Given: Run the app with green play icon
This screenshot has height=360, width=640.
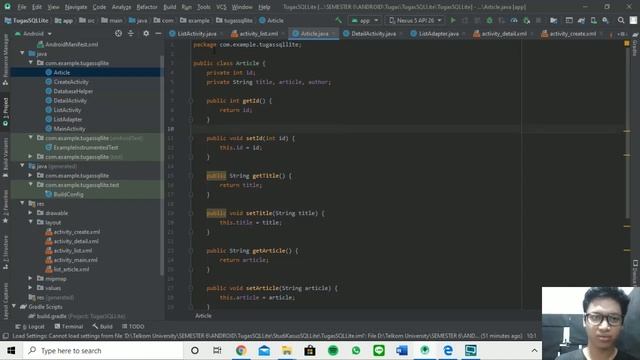Looking at the screenshot, I should pyautogui.click(x=453, y=20).
